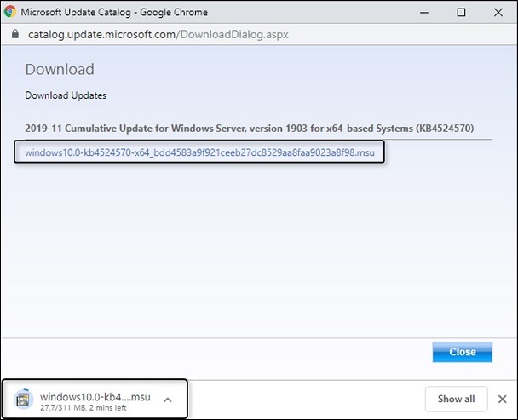518x420 pixels.
Task: Click the 'Download' page heading
Action: point(60,69)
